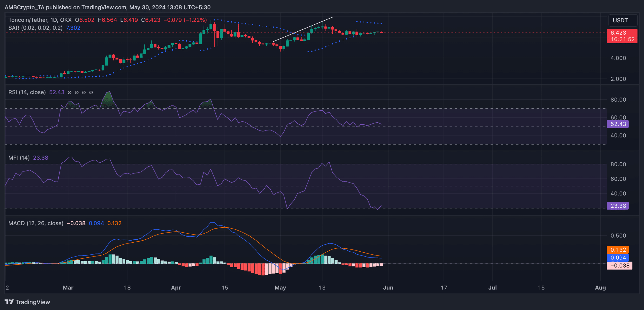Click the −0.079 (−1.22%) change value
The height and width of the screenshot is (310, 644).
pos(185,20)
